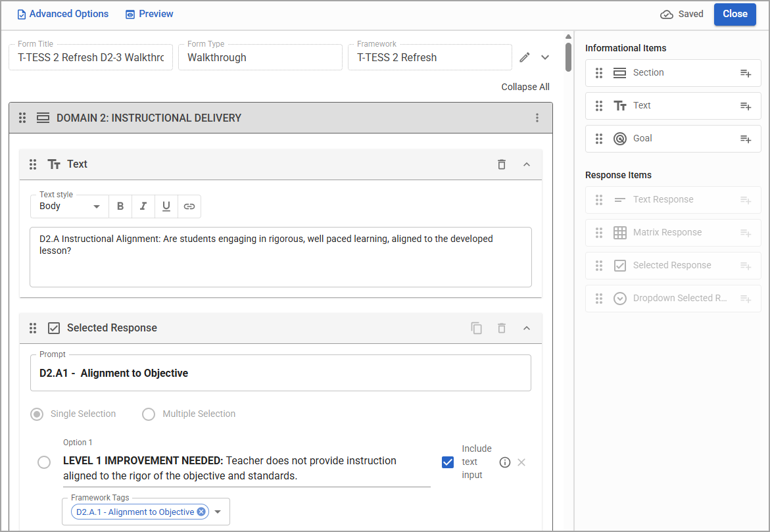Viewport: 770px width, 532px height.
Task: Collapse the Selected Response panel
Action: [x=527, y=328]
